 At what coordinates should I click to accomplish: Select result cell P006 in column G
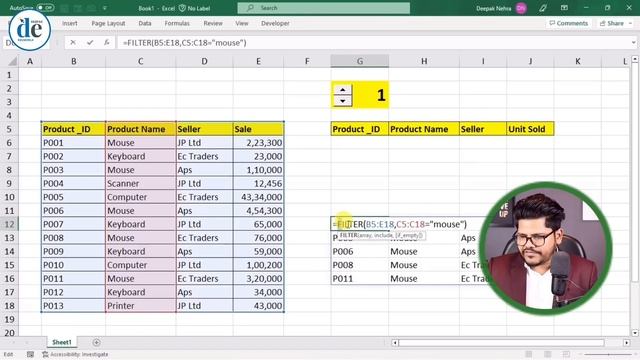point(360,251)
